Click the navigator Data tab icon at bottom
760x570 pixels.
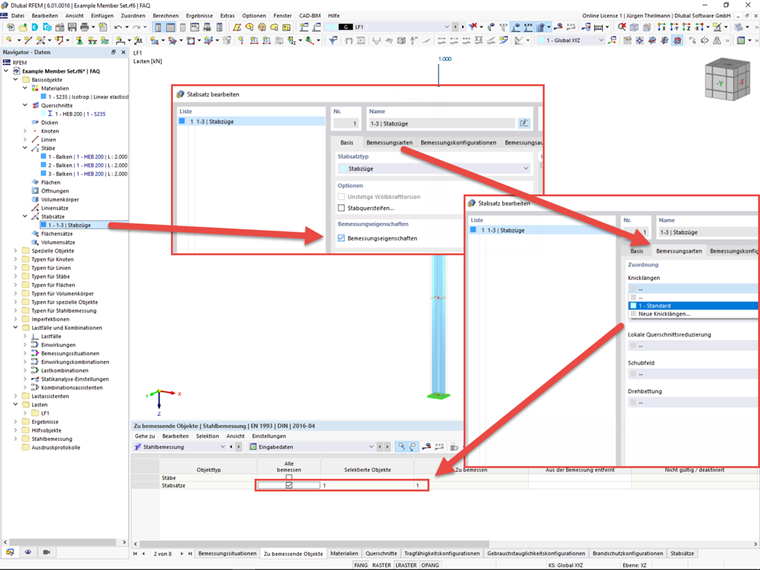point(10,552)
